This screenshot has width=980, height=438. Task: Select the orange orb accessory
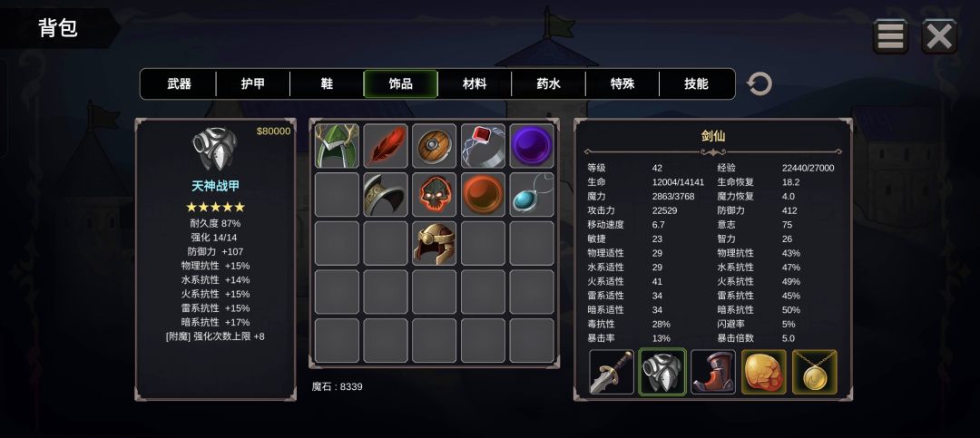point(483,194)
